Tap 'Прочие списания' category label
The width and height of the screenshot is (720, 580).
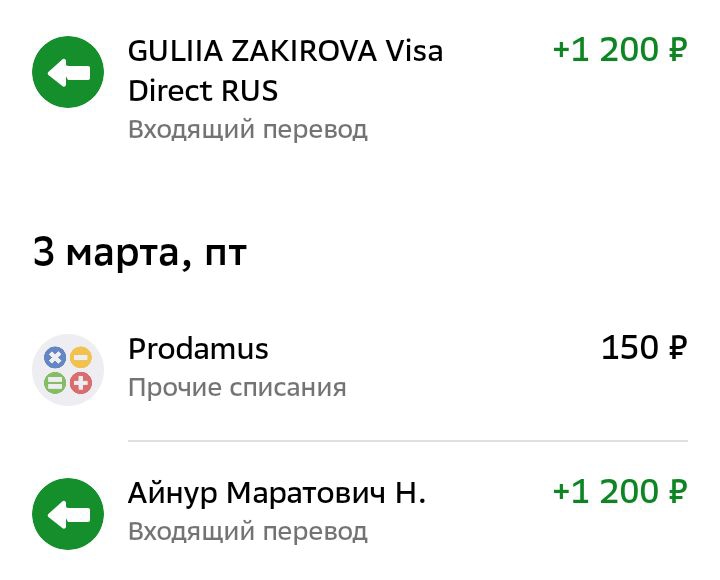(x=237, y=388)
